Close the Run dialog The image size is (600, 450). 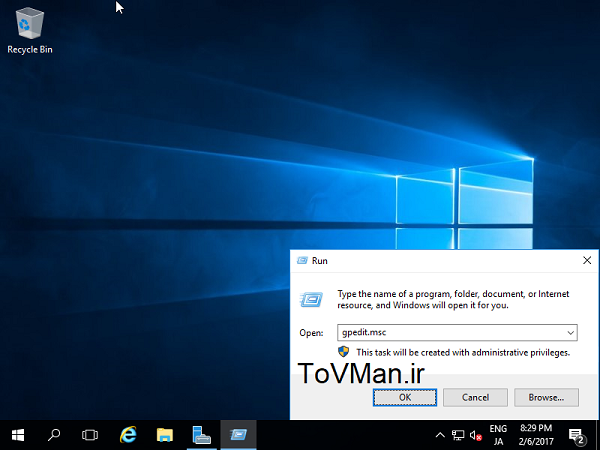pyautogui.click(x=587, y=261)
